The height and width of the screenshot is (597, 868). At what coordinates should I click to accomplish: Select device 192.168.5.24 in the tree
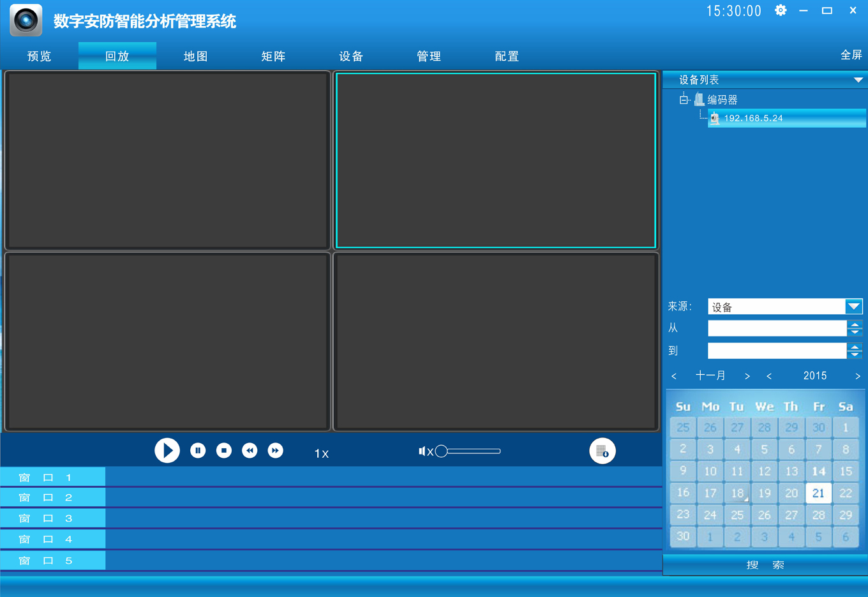pos(753,117)
